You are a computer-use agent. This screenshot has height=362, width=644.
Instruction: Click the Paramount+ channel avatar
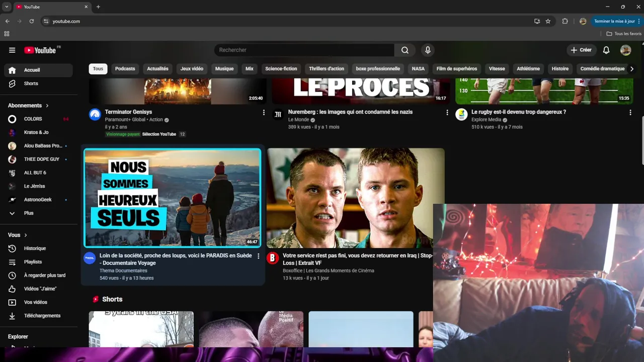[x=95, y=114]
